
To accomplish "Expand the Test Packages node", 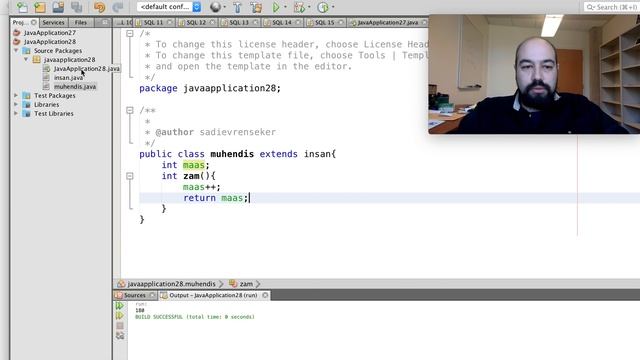I will (x=16, y=96).
